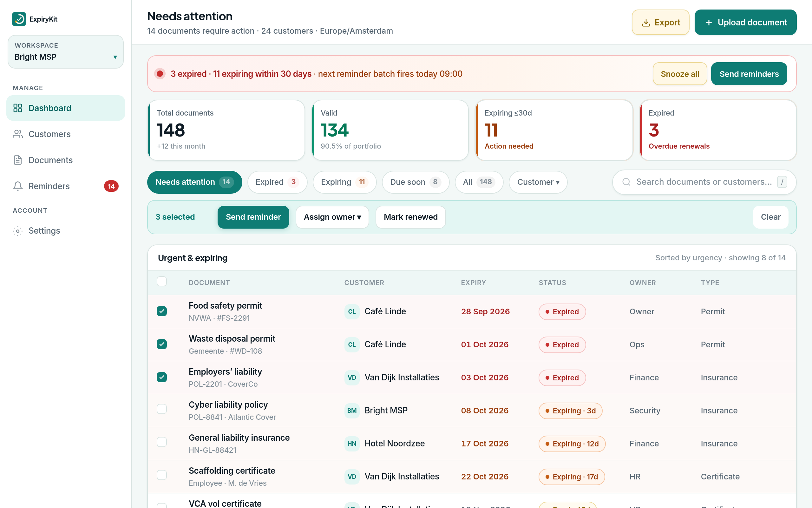Show All 148 documents tab
This screenshot has height=508, width=812.
click(479, 182)
